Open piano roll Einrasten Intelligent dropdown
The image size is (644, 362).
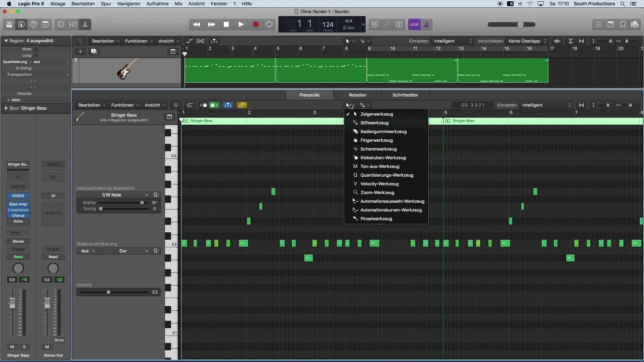tap(546, 105)
